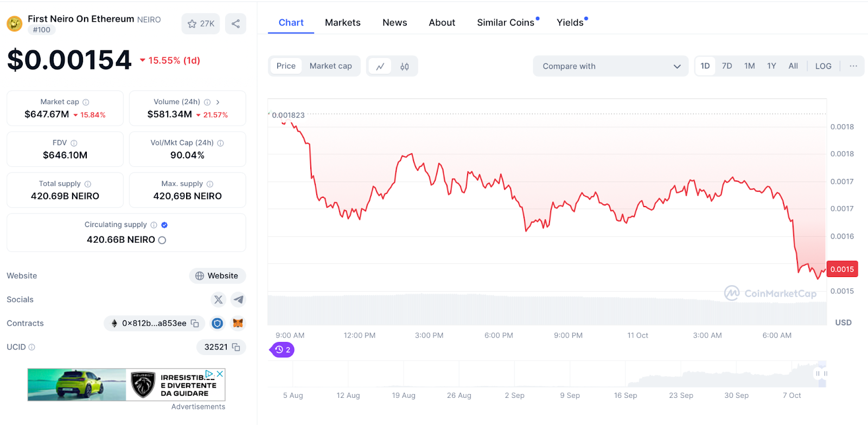The image size is (868, 425).
Task: Click the NEIRO coin logo icon
Action: point(14,23)
